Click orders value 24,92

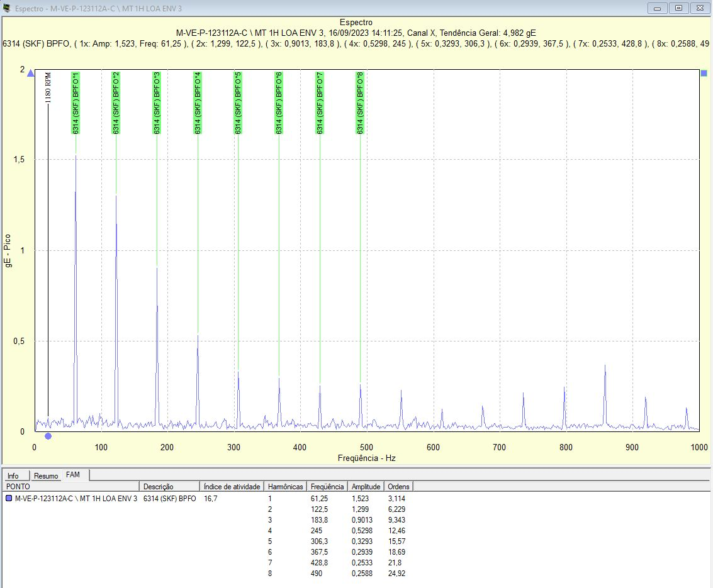point(396,574)
